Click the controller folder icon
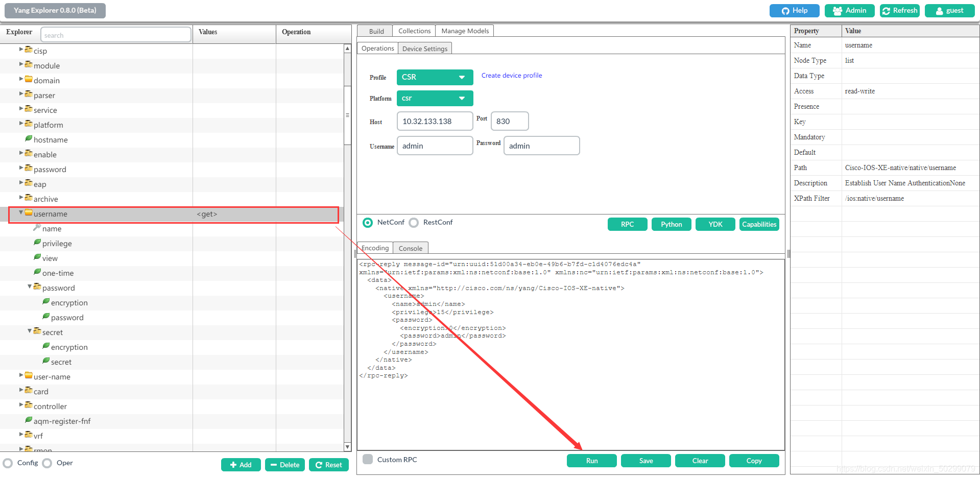 pyautogui.click(x=29, y=405)
